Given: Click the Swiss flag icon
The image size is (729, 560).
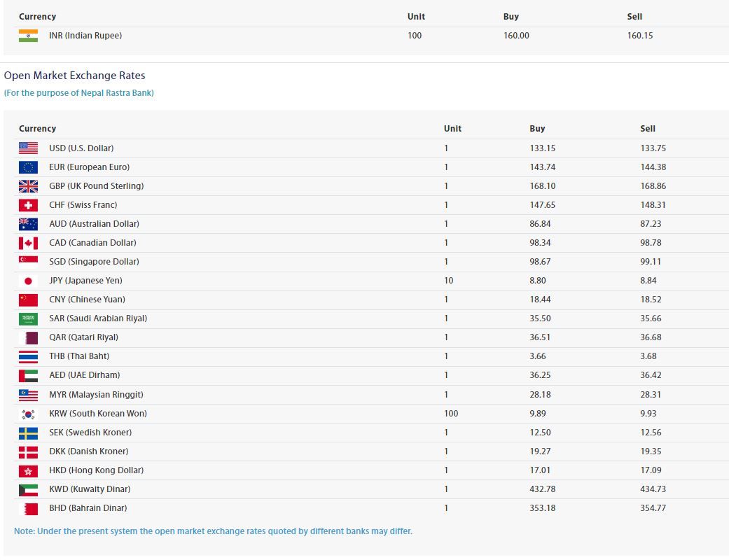Looking at the screenshot, I should pos(28,205).
